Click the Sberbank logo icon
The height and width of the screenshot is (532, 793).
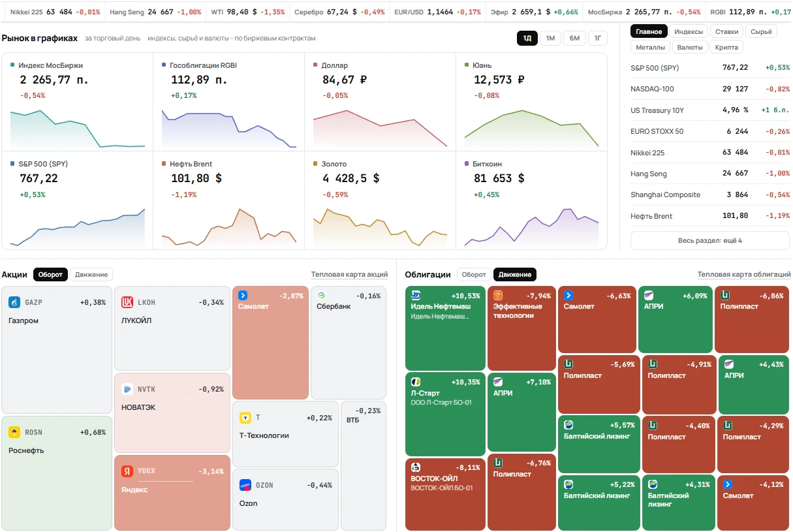click(x=321, y=296)
